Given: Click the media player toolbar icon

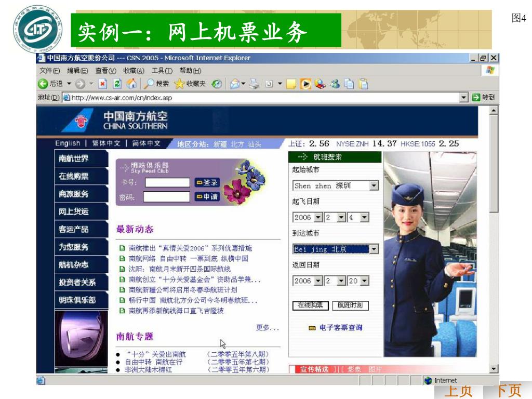Looking at the screenshot, I should coord(305,84).
